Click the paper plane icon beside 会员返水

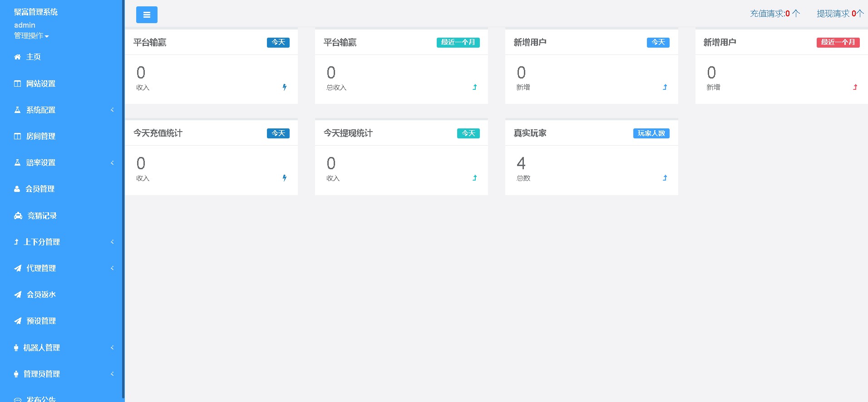point(18,295)
